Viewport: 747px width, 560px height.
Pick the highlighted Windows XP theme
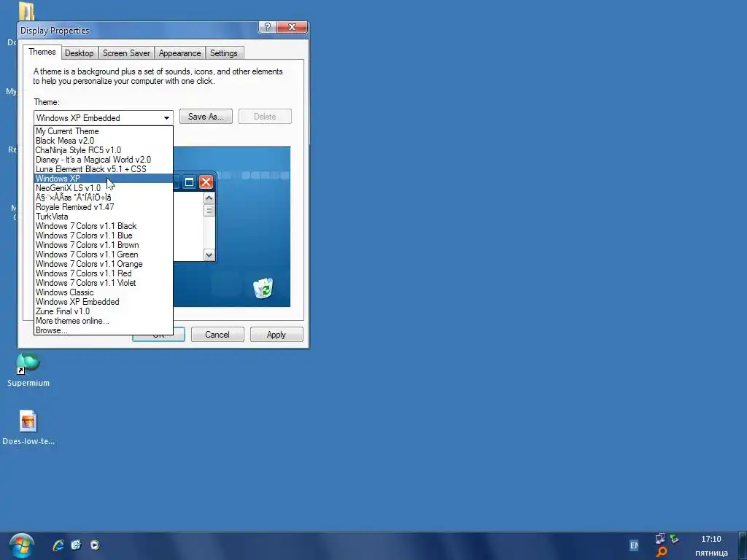click(104, 179)
